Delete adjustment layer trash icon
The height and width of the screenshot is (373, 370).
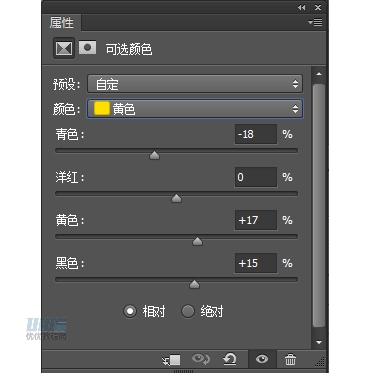click(290, 360)
